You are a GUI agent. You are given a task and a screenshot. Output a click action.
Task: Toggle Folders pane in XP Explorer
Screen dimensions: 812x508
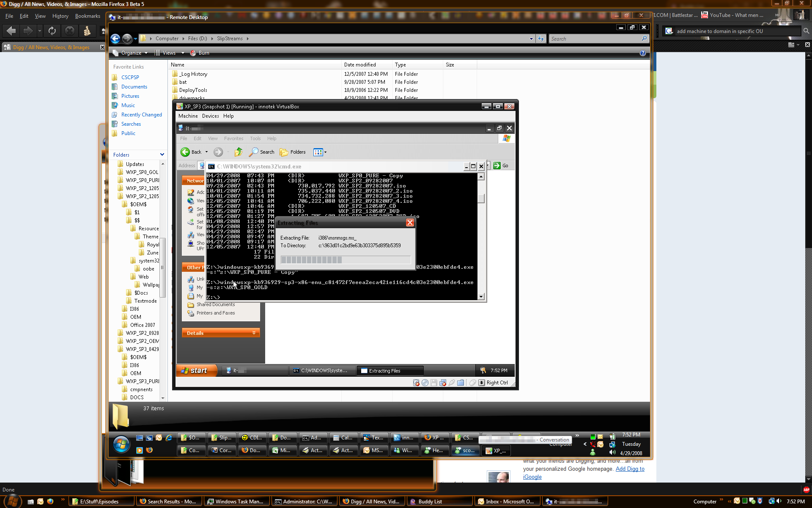pos(293,152)
